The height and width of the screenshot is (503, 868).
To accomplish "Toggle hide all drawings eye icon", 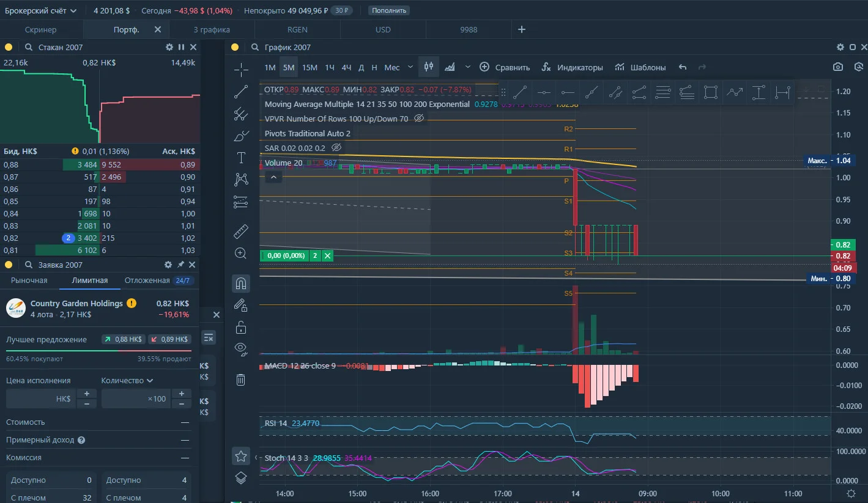I will 241,349.
